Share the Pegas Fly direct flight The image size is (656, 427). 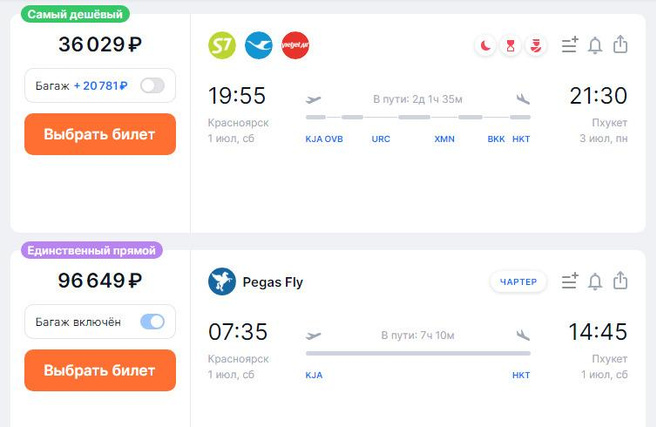(x=620, y=282)
